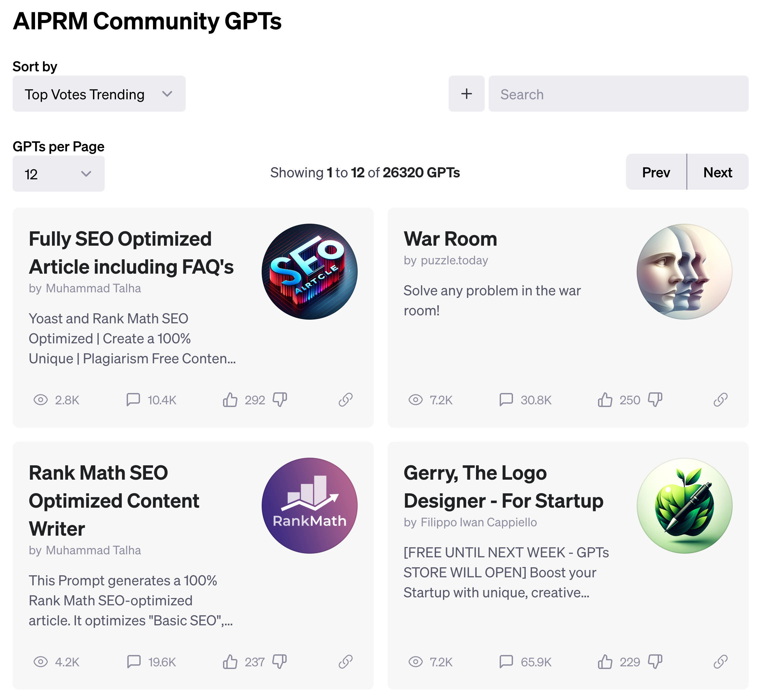
Task: Click the RankMath logo thumbnail
Action: tap(309, 505)
